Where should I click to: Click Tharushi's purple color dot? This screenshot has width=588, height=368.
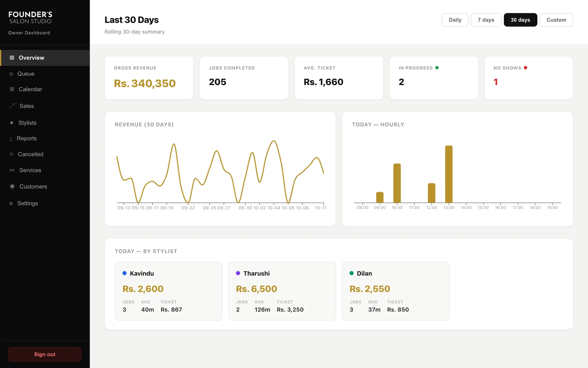238,273
